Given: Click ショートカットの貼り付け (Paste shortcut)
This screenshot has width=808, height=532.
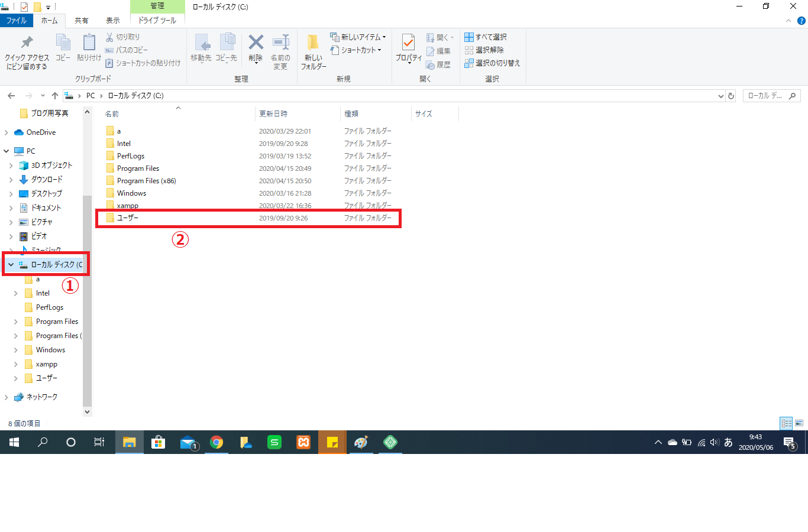Looking at the screenshot, I should (143, 63).
